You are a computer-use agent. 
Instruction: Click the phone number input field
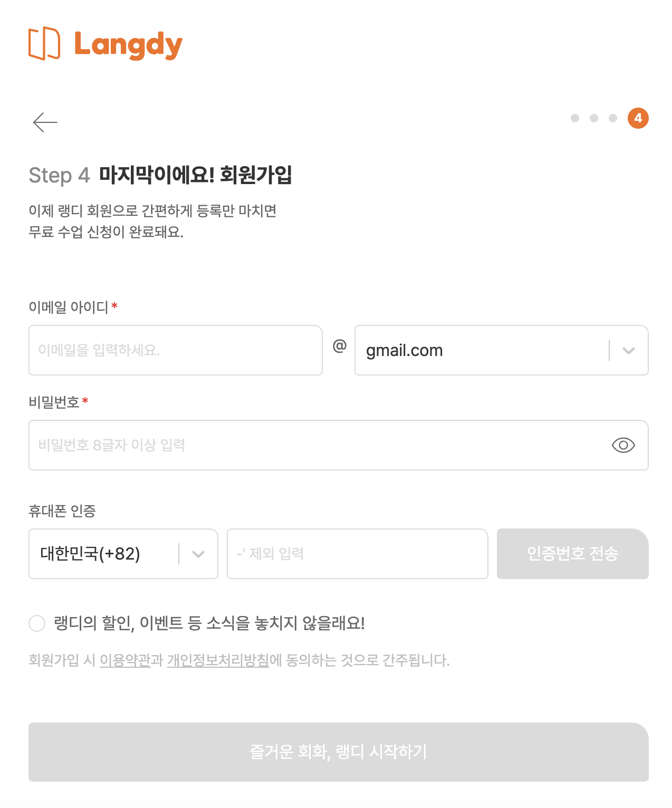coord(358,554)
